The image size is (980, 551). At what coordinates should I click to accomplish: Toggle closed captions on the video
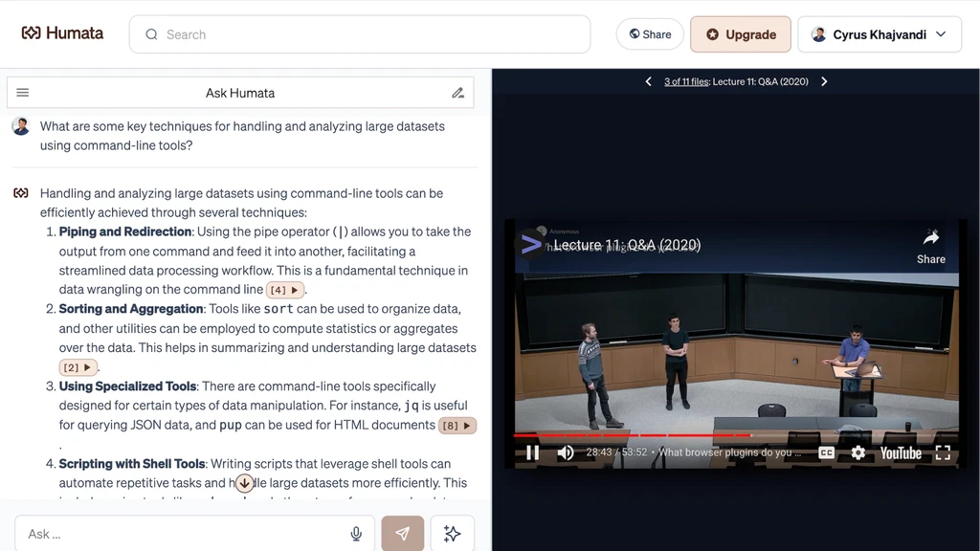click(x=826, y=452)
